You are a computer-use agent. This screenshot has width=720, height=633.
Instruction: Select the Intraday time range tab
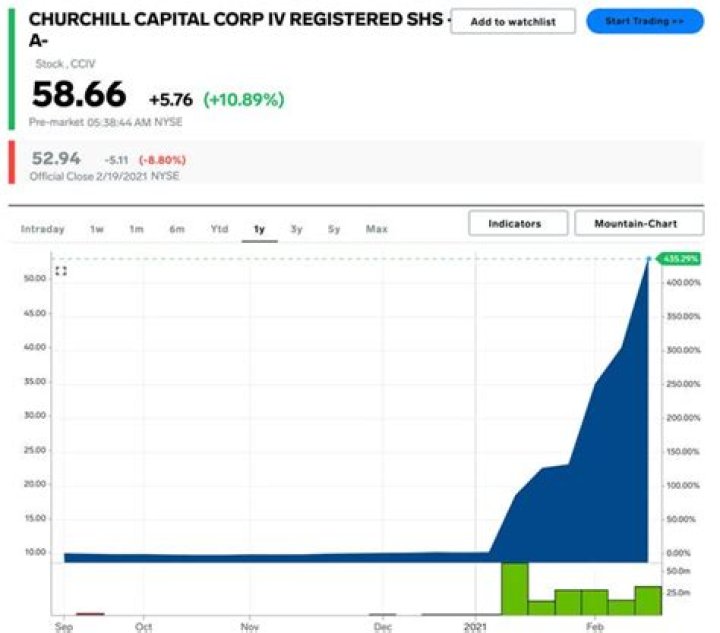point(42,229)
